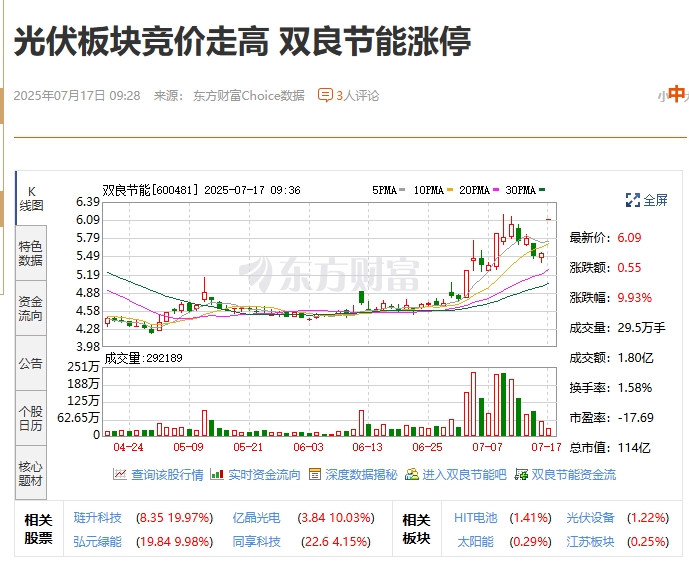Click the table icon beside 深度数据揭秘
This screenshot has width=689, height=581.
point(315,474)
